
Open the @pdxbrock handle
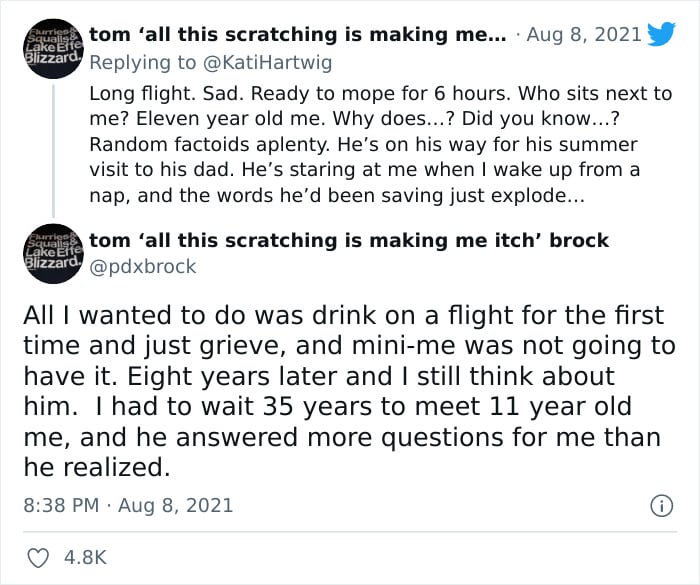pos(143,267)
